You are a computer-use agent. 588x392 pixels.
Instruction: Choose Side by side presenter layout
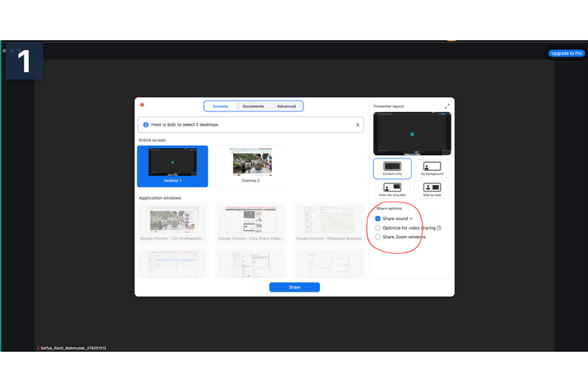click(x=432, y=190)
